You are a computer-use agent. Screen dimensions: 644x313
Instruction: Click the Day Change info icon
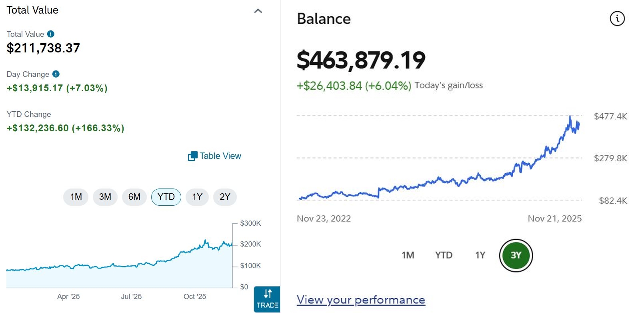click(x=56, y=74)
